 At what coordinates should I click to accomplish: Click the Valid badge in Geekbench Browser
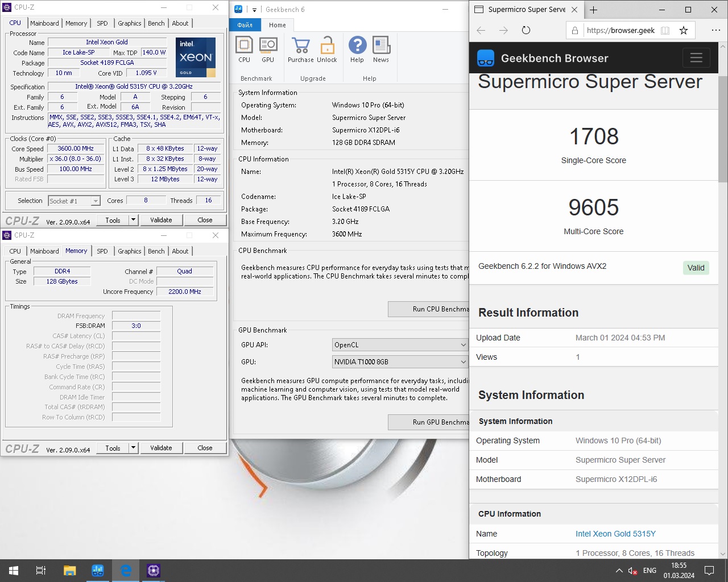point(696,268)
